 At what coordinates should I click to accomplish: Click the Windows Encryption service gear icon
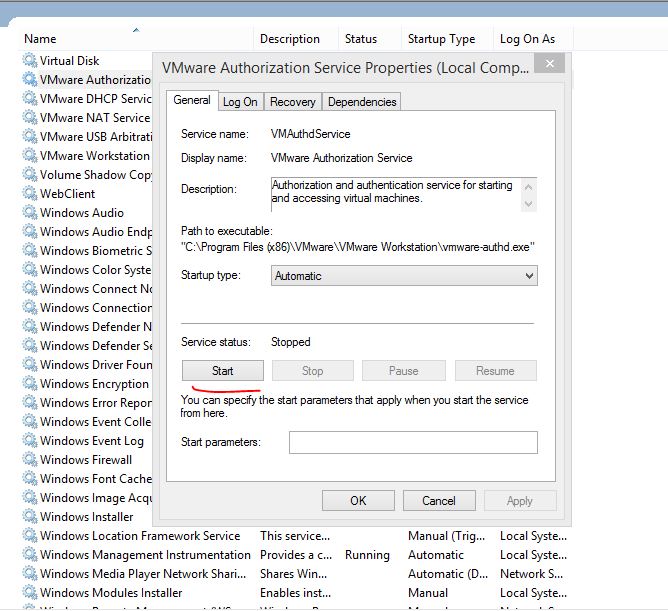(x=30, y=383)
